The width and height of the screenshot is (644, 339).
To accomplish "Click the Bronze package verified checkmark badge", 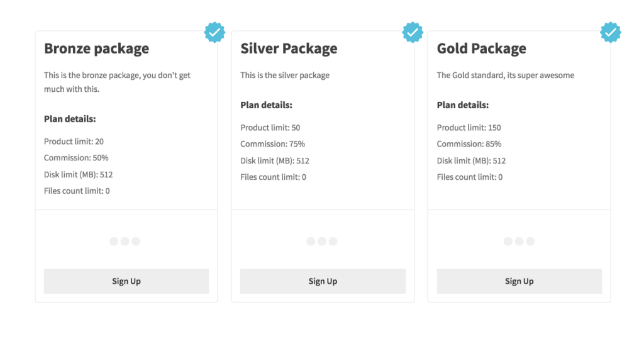I will point(214,32).
